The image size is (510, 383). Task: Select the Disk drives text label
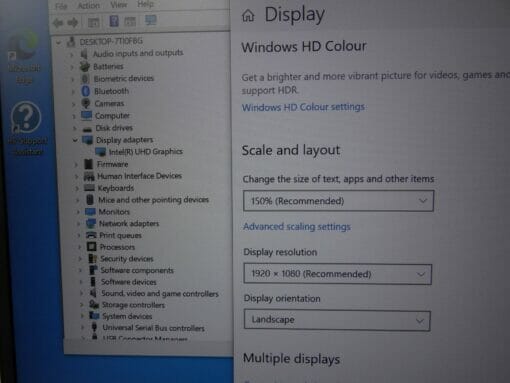point(114,128)
